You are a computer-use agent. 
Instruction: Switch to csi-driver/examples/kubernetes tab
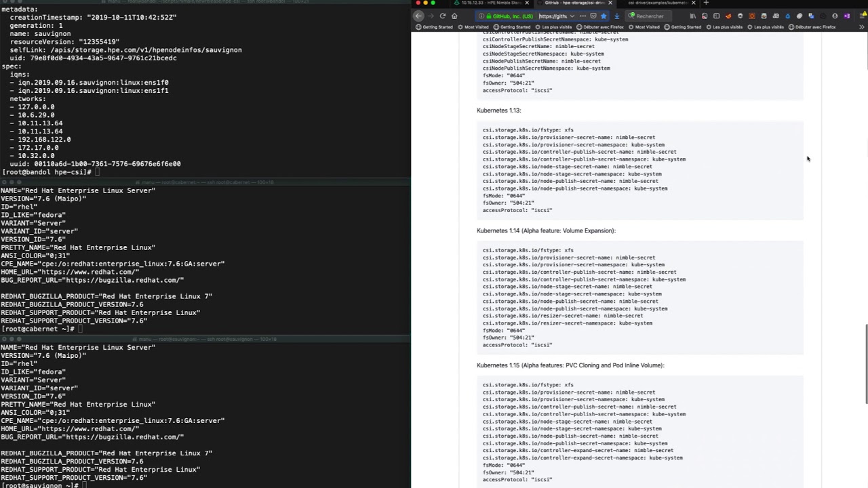pyautogui.click(x=656, y=3)
